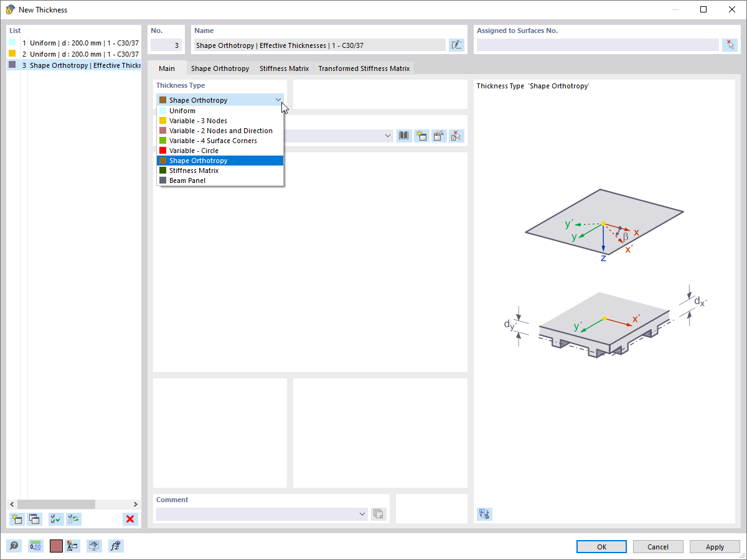This screenshot has height=560, width=747.
Task: Switch to the Transformed Stiffness Matrix tab
Action: (x=364, y=68)
